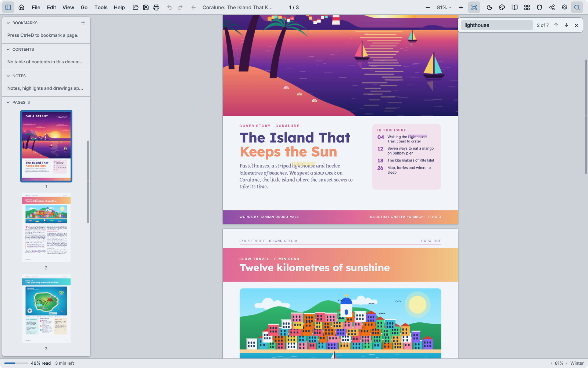Click the "Seven ways to eat a mango" entry
Screen dimensions: 588x368
pos(410,151)
